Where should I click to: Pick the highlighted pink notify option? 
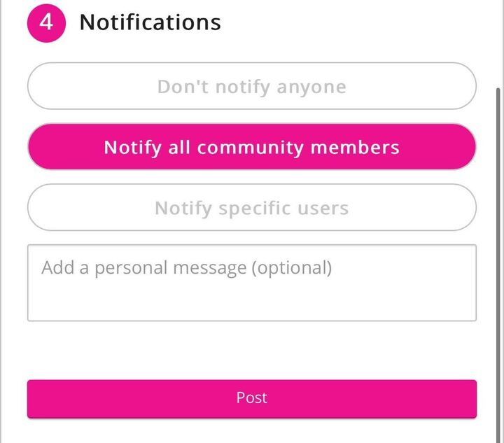pos(251,147)
